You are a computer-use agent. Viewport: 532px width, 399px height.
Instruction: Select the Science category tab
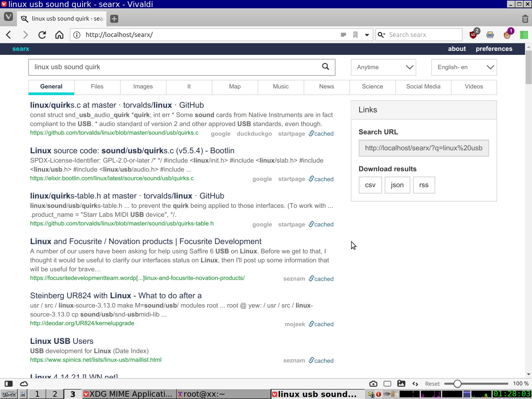pos(372,87)
